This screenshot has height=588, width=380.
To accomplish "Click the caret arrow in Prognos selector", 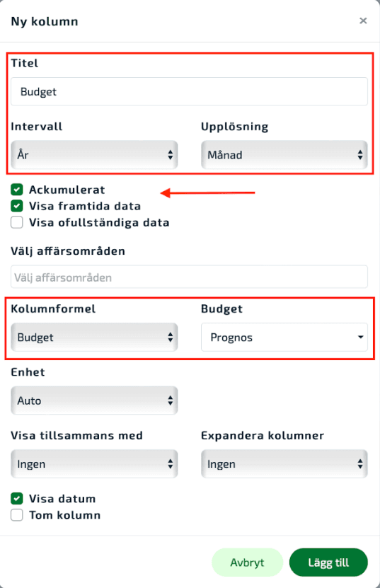I will pyautogui.click(x=360, y=337).
